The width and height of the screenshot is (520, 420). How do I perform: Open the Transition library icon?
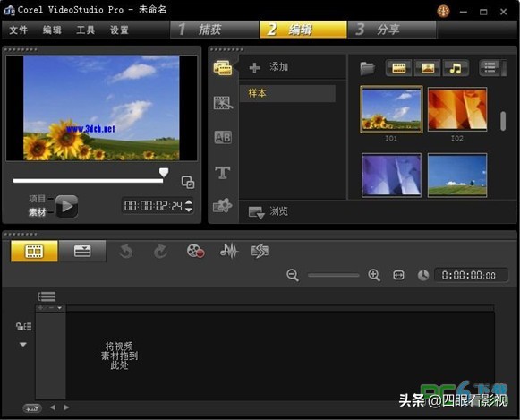(223, 103)
